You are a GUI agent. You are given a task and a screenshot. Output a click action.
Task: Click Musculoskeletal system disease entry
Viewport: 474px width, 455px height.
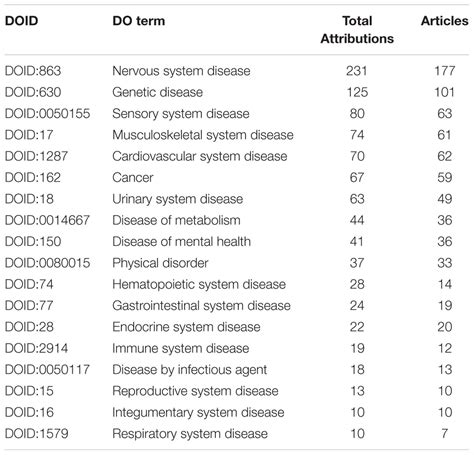(x=203, y=135)
